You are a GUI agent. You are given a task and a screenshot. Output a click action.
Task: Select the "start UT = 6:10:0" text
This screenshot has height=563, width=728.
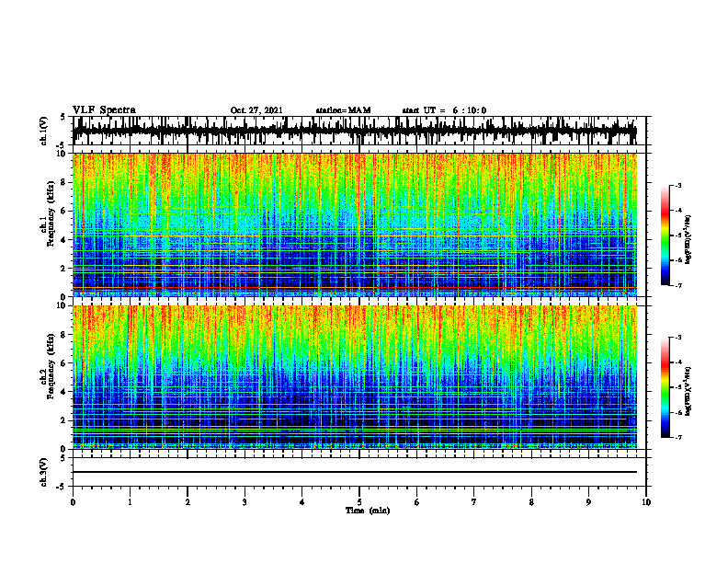444,110
